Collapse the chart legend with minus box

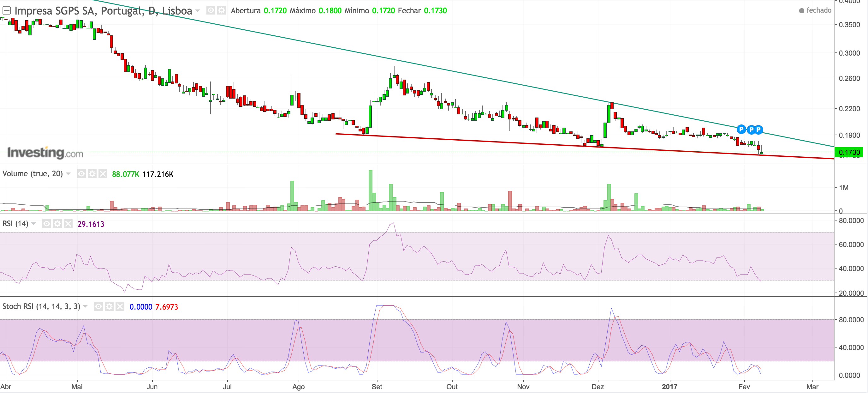point(6,11)
